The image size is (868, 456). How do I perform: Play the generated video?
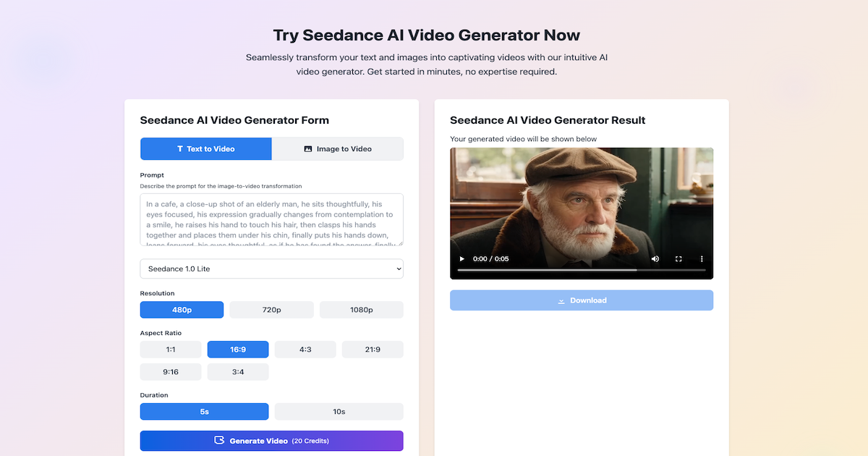(x=462, y=258)
